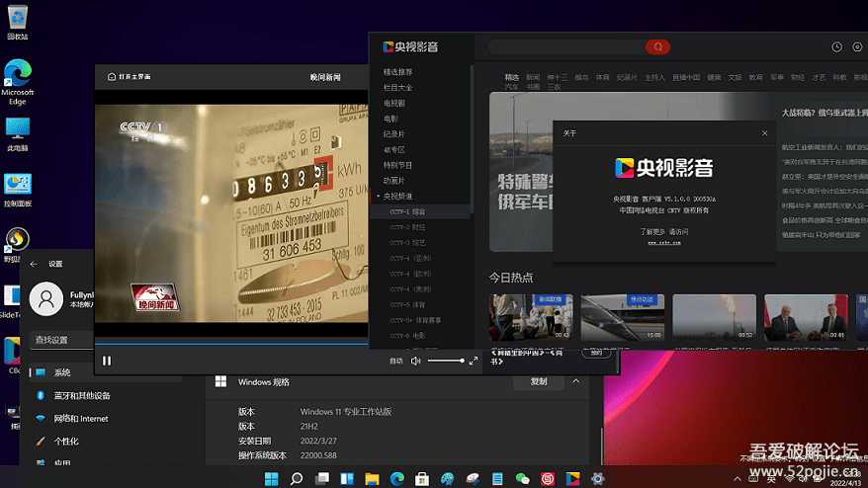The width and height of the screenshot is (868, 488).
Task: Click the 复制 button for Windows 规格
Action: [539, 381]
